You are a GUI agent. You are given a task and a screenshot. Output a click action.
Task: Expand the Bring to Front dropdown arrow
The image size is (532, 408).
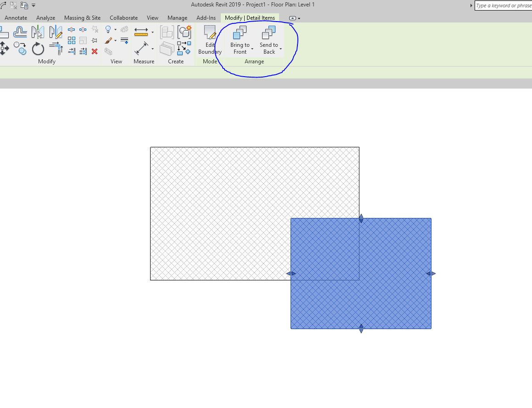click(252, 49)
